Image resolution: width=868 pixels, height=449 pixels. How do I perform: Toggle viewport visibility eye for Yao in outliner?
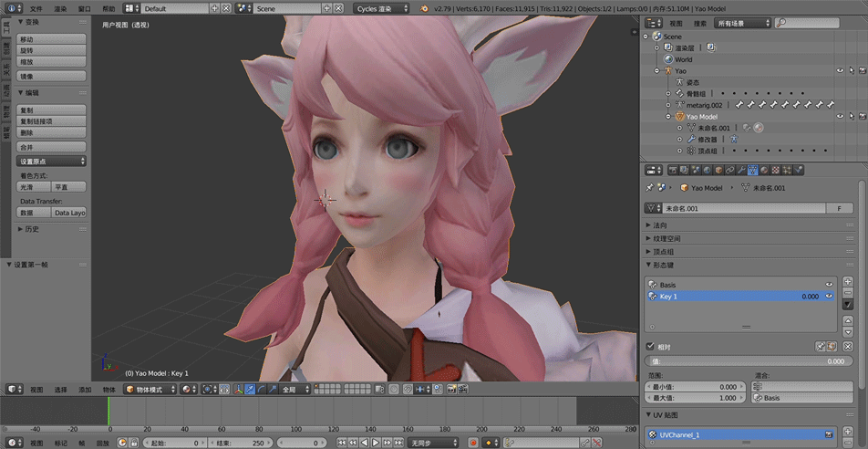coord(840,70)
